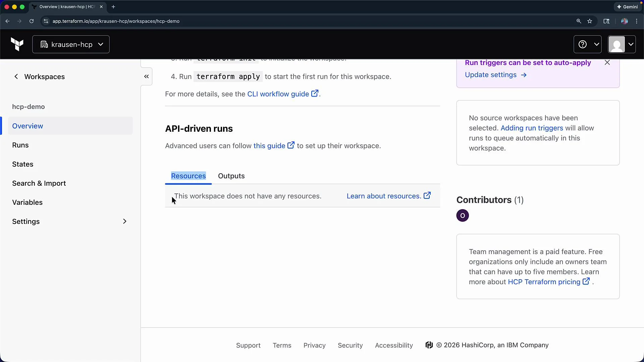The image size is (644, 362).
Task: Open Adding run triggers link
Action: (x=532, y=128)
